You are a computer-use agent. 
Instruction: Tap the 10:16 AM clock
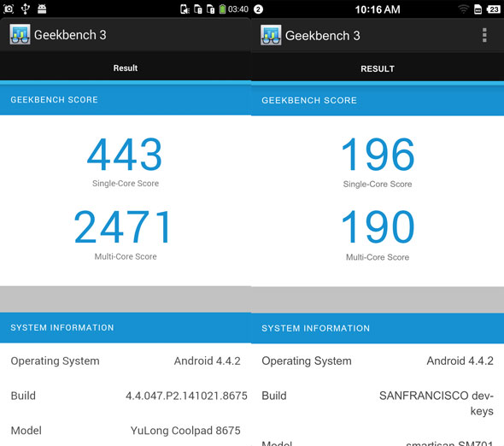(378, 9)
